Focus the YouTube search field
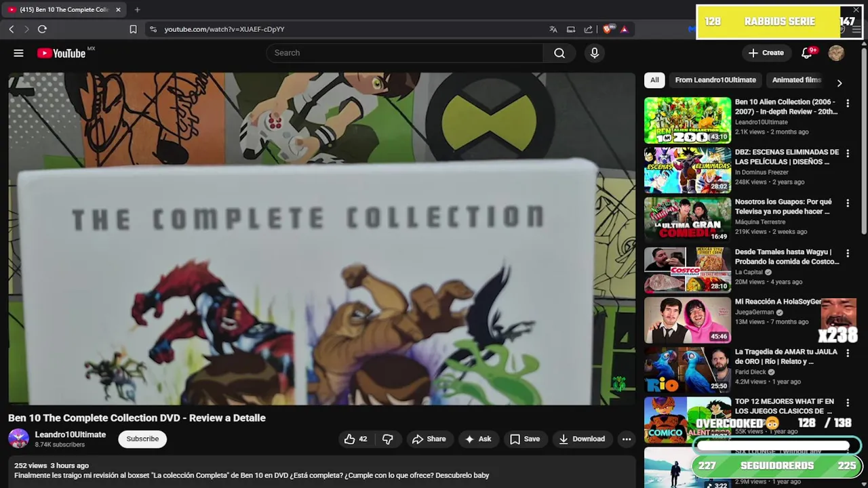868x488 pixels. 404,53
